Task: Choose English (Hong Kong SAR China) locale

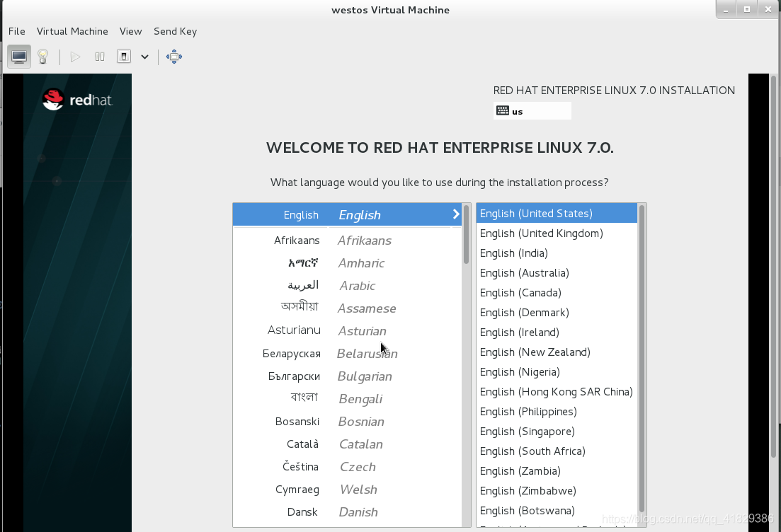Action: coord(557,392)
